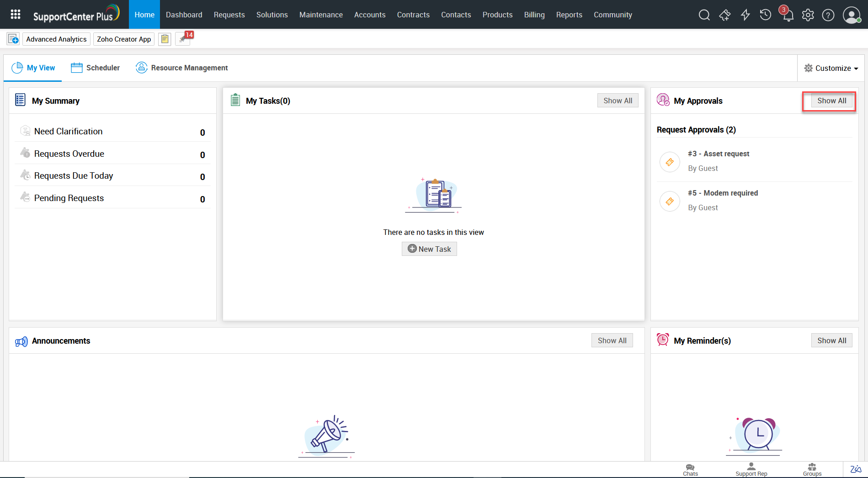Open the app launcher grid icon
This screenshot has height=478, width=868.
(x=16, y=15)
